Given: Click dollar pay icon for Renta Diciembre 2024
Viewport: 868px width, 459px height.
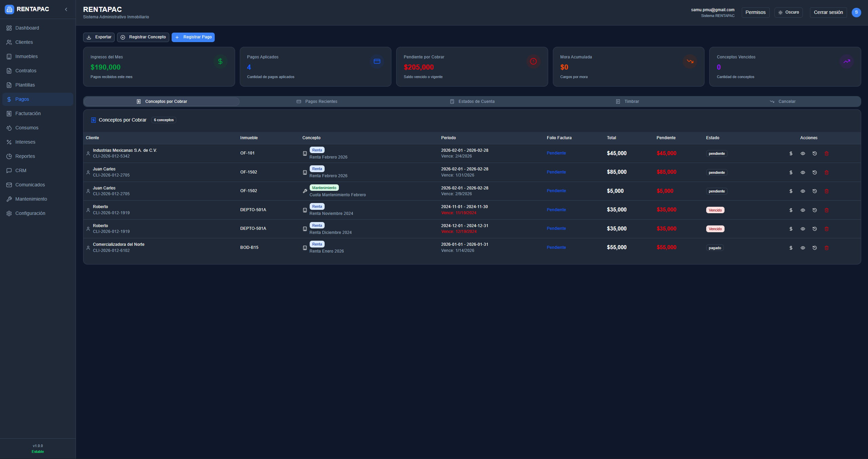Looking at the screenshot, I should tap(791, 229).
